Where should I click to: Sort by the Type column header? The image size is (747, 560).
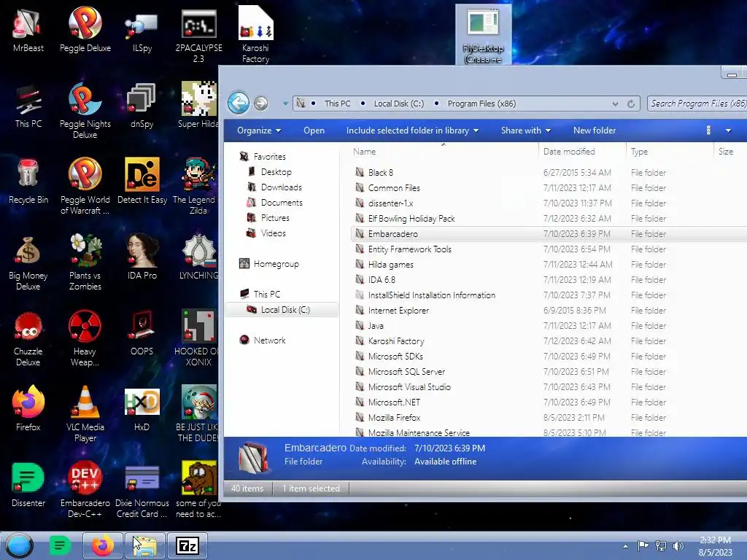639,152
